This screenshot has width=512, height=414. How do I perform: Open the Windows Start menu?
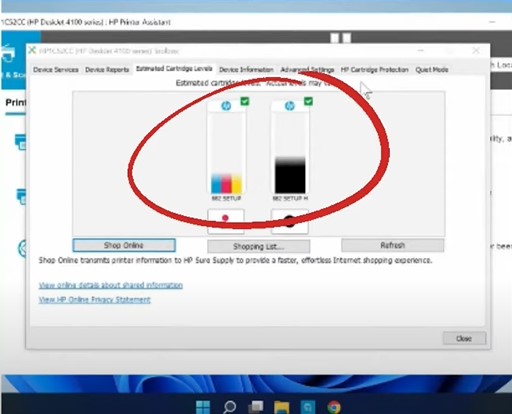(203, 407)
